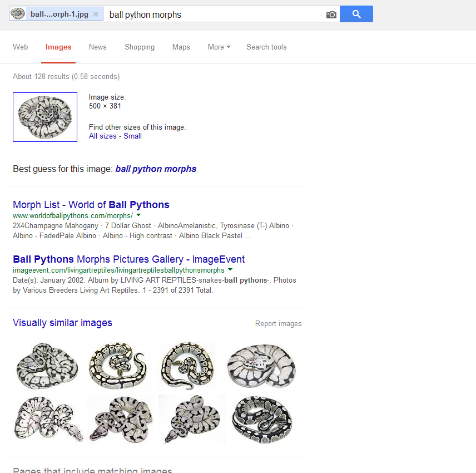
Task: Open first similar snake image in bottom row
Action: [48, 419]
